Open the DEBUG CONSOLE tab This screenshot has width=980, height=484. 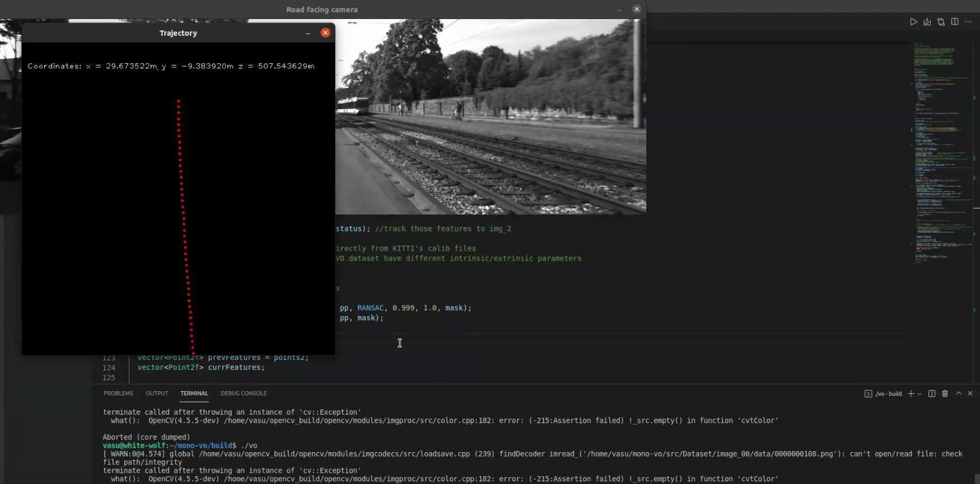pyautogui.click(x=244, y=393)
